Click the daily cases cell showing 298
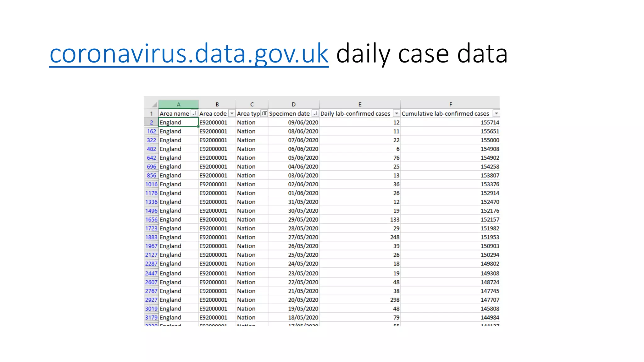The image size is (644, 362). (360, 300)
